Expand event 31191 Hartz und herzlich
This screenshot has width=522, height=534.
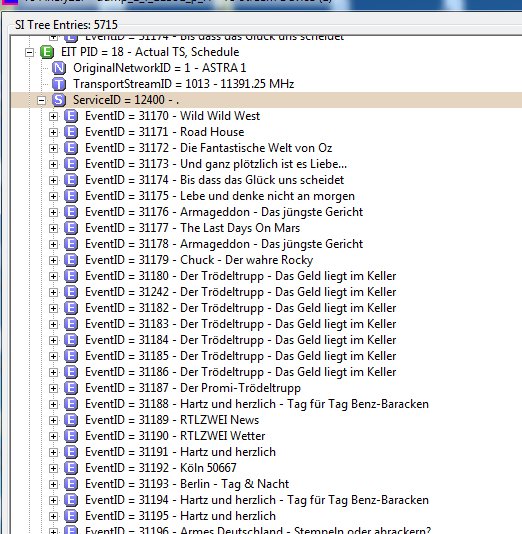coord(53,453)
